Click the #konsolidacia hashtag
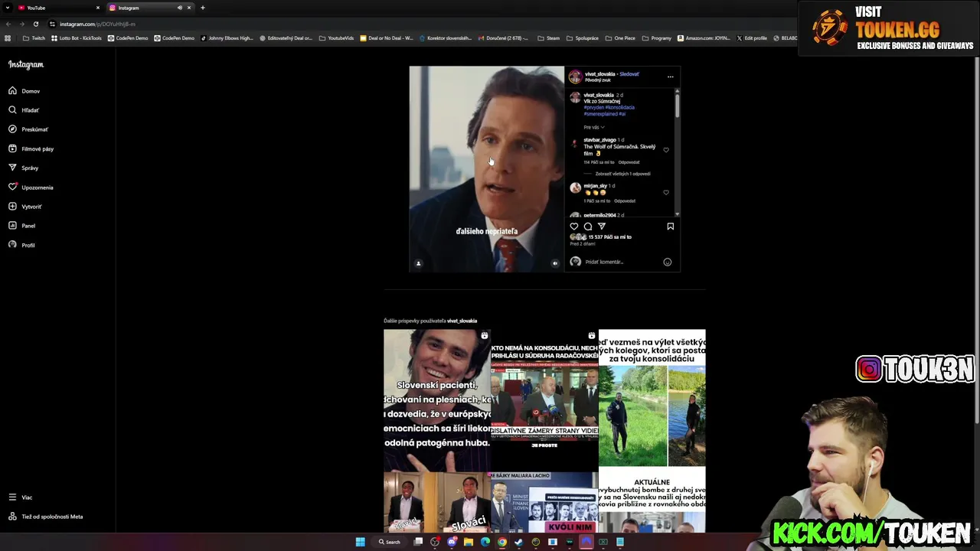Image resolution: width=980 pixels, height=551 pixels. [620, 107]
